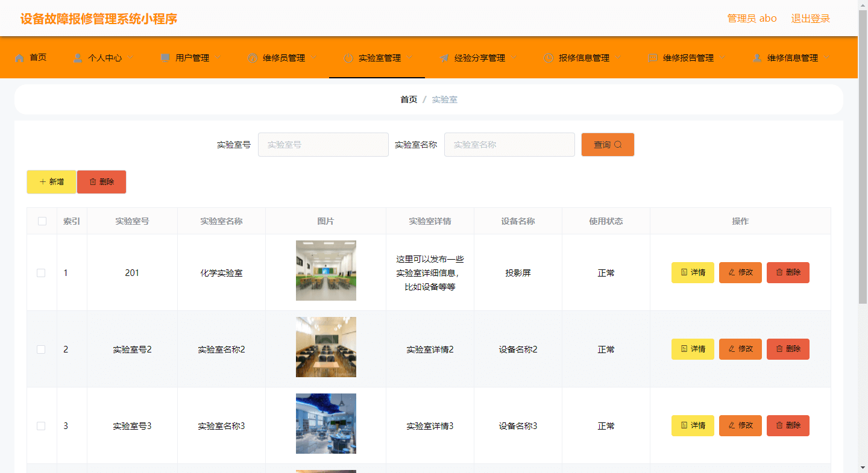This screenshot has width=868, height=473.
Task: Click 退出登录 to log out
Action: (810, 18)
